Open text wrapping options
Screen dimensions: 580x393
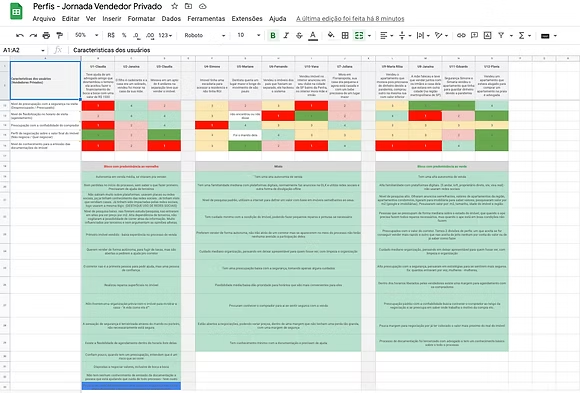click(x=423, y=36)
